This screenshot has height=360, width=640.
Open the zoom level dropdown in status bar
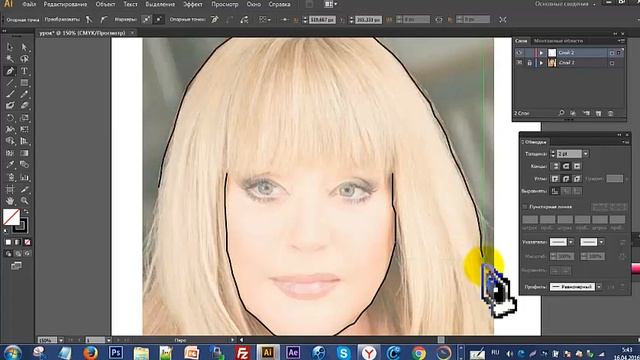(61, 340)
